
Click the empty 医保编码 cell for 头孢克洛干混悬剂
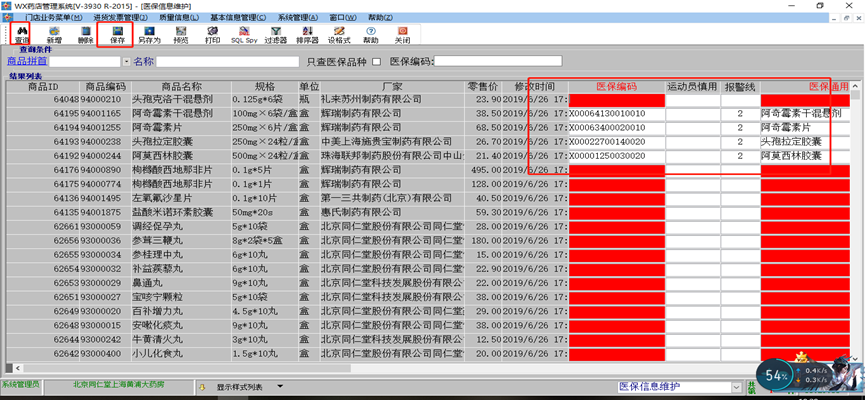coord(617,100)
